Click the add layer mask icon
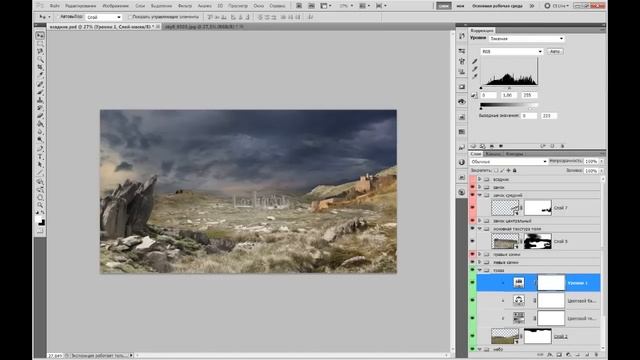Image resolution: width=640 pixels, height=360 pixels. tap(559, 355)
